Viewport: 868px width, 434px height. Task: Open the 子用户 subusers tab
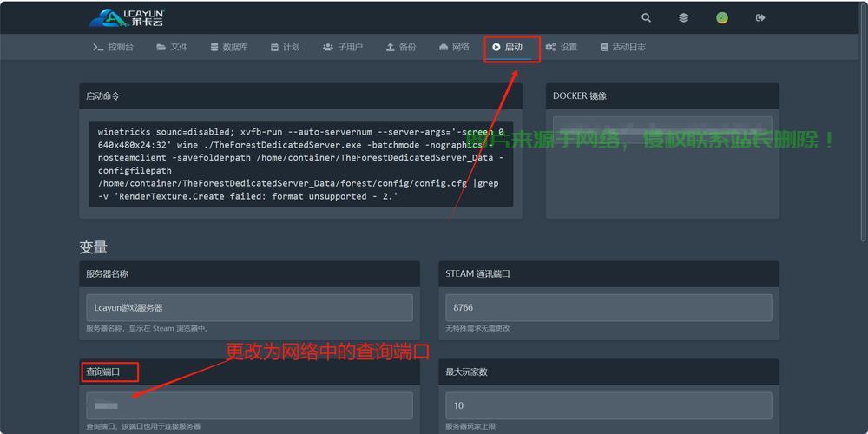click(343, 47)
